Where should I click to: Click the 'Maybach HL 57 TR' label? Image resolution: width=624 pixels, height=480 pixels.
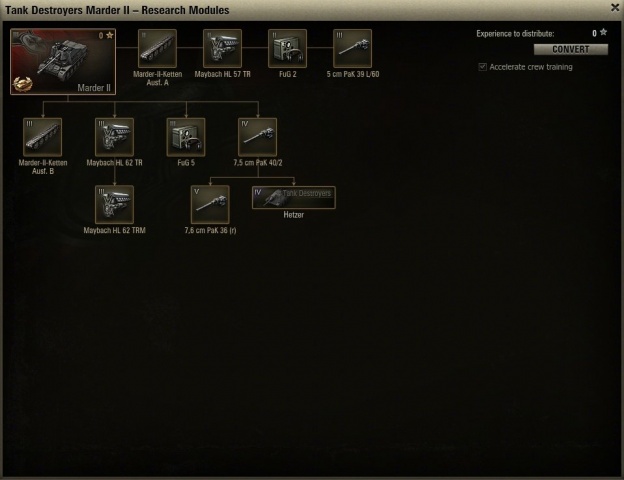tap(222, 74)
